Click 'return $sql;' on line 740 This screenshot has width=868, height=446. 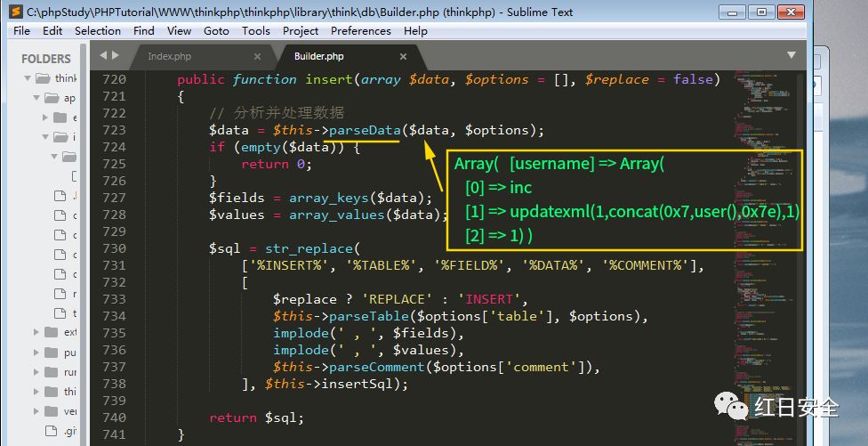[257, 418]
